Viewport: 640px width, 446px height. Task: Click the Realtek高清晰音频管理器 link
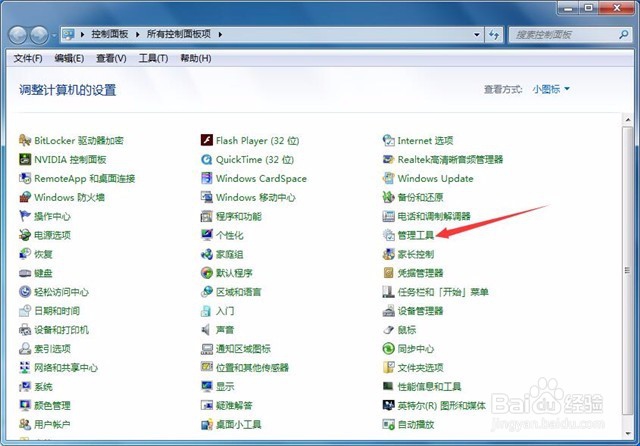click(x=450, y=160)
